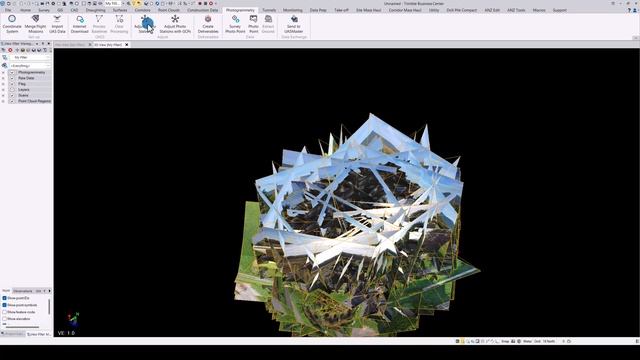640x360 pixels.
Task: Toggle the Raw Data filter checkbox
Action: 12,78
